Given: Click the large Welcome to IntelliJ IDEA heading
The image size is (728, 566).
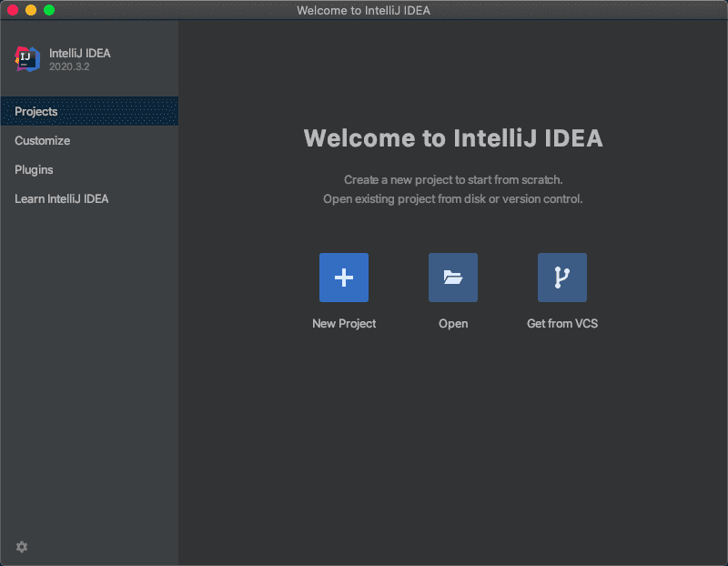Looking at the screenshot, I should [453, 138].
